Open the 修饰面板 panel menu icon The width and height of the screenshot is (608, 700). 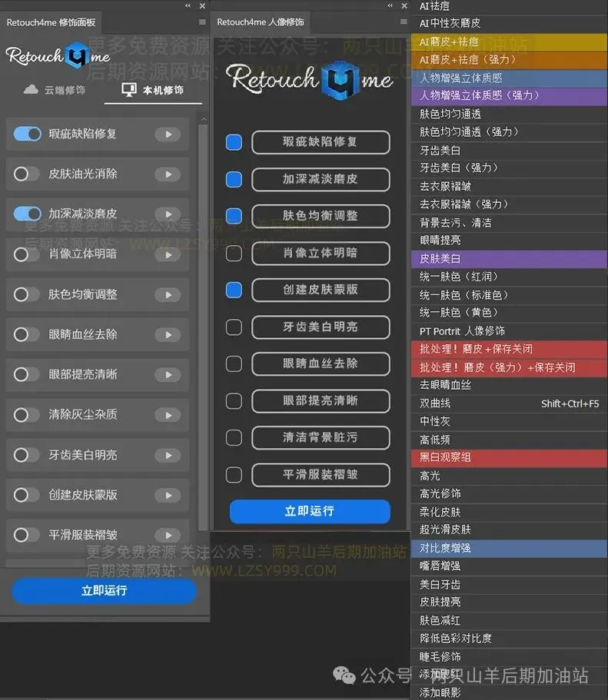tap(202, 22)
